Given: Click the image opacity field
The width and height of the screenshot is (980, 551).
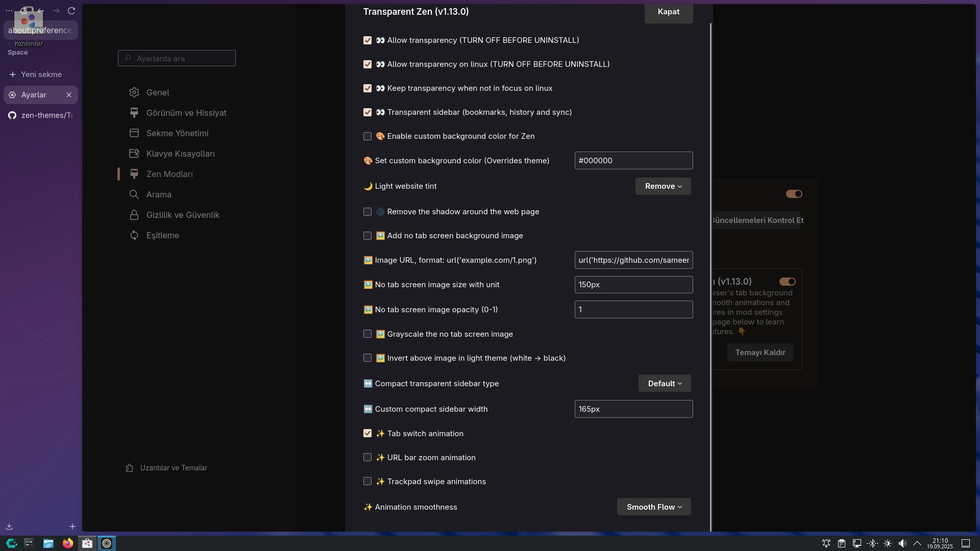Looking at the screenshot, I should pyautogui.click(x=633, y=309).
